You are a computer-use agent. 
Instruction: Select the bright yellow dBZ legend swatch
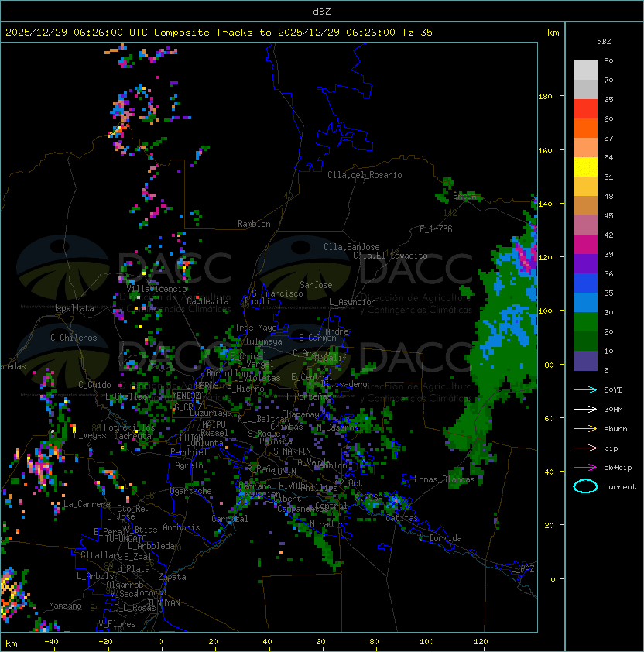coord(585,166)
